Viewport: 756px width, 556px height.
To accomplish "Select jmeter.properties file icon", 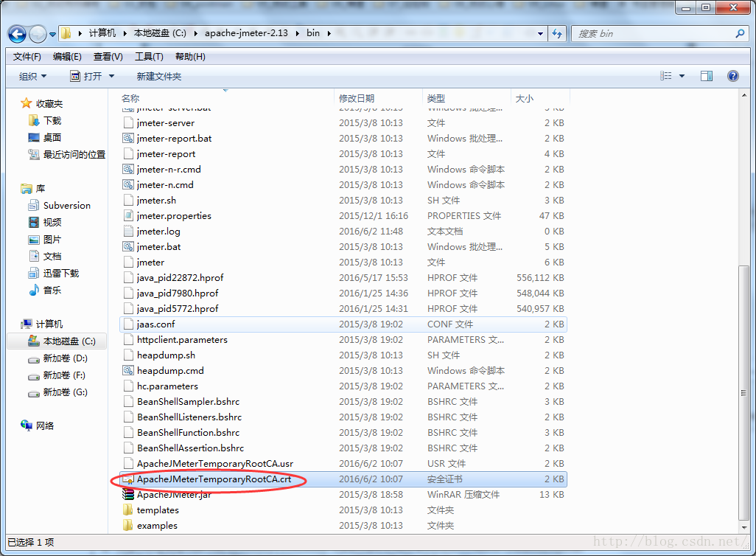I will [127, 216].
